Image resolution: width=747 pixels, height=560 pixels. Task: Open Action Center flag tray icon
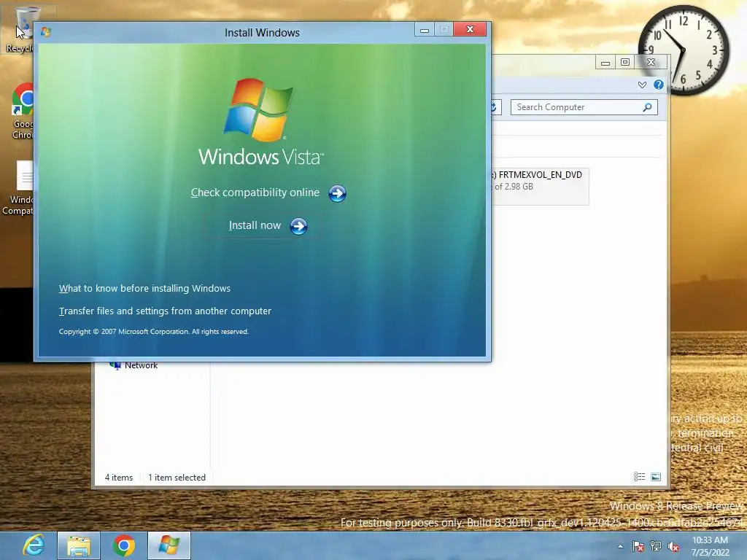[638, 546]
